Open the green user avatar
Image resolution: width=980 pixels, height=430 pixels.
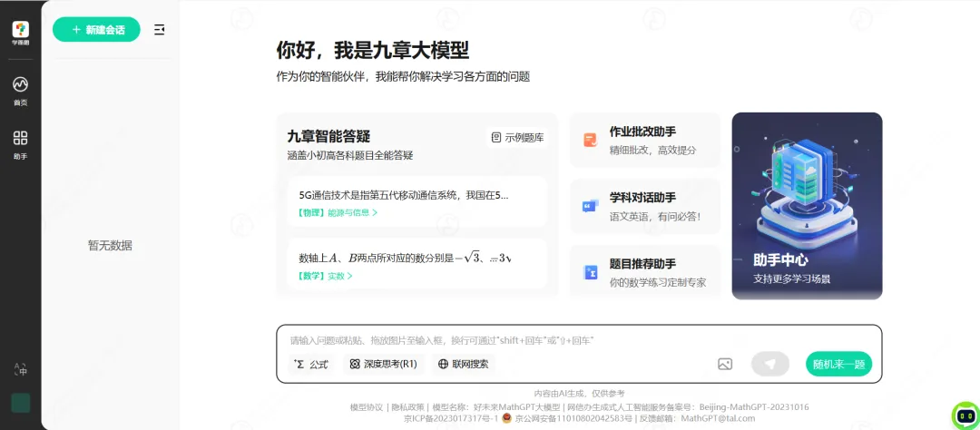tap(21, 403)
